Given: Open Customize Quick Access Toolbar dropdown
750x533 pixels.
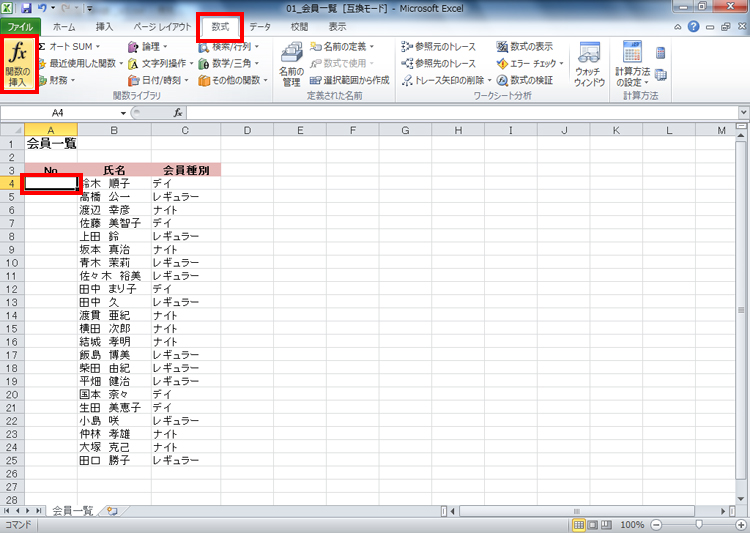Looking at the screenshot, I should point(90,8).
